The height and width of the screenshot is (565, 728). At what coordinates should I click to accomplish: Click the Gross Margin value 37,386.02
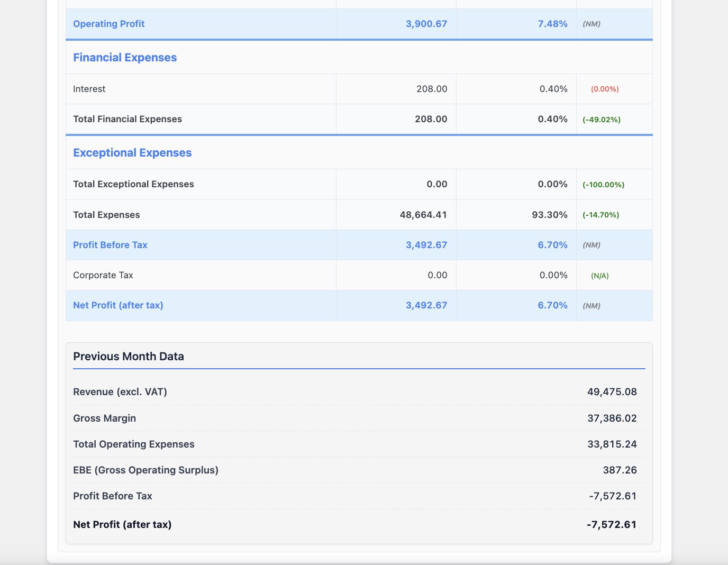[612, 418]
